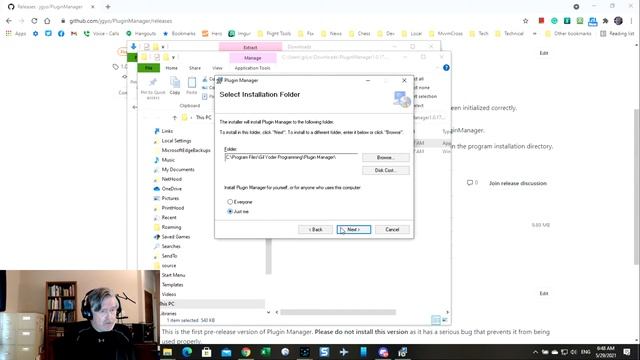Expand the Chess bookmark folder
Image resolution: width=640 pixels, height=360 pixels.
(x=360, y=33)
